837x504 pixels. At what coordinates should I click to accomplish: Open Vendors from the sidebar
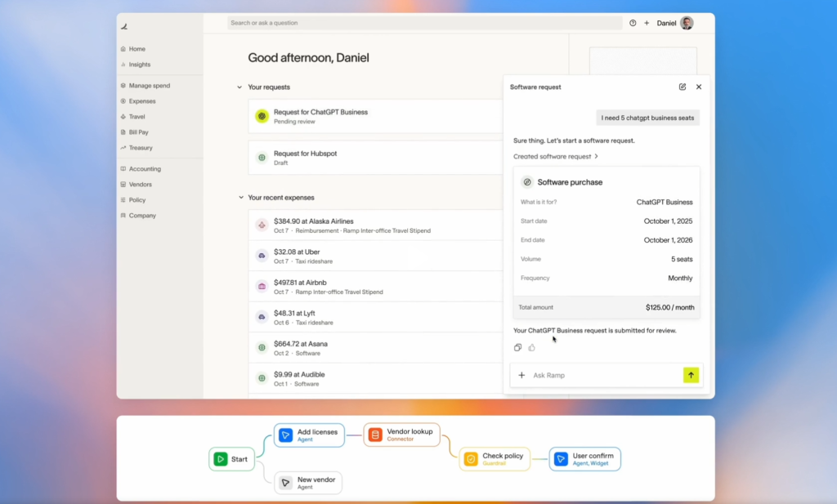pyautogui.click(x=140, y=185)
